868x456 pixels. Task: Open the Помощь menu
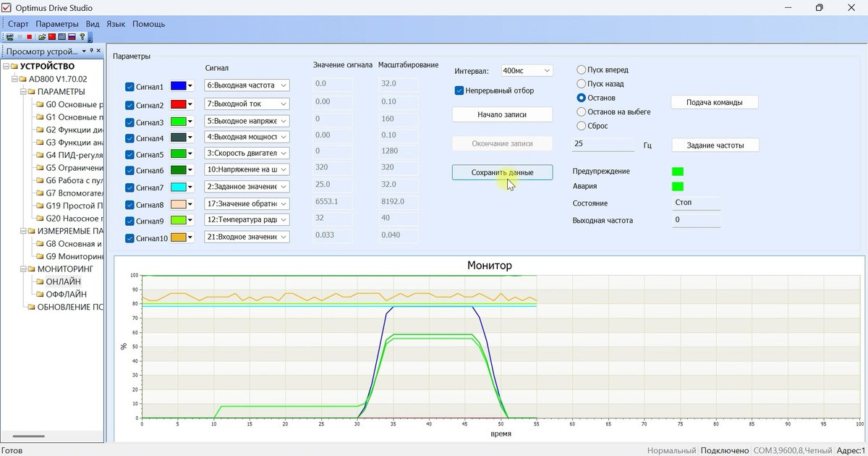tap(148, 24)
